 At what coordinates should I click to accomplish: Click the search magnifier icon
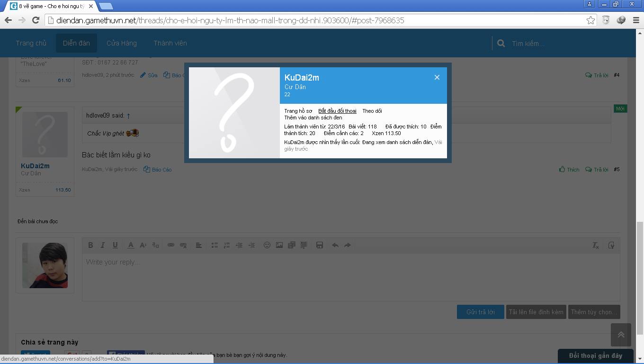click(x=501, y=43)
